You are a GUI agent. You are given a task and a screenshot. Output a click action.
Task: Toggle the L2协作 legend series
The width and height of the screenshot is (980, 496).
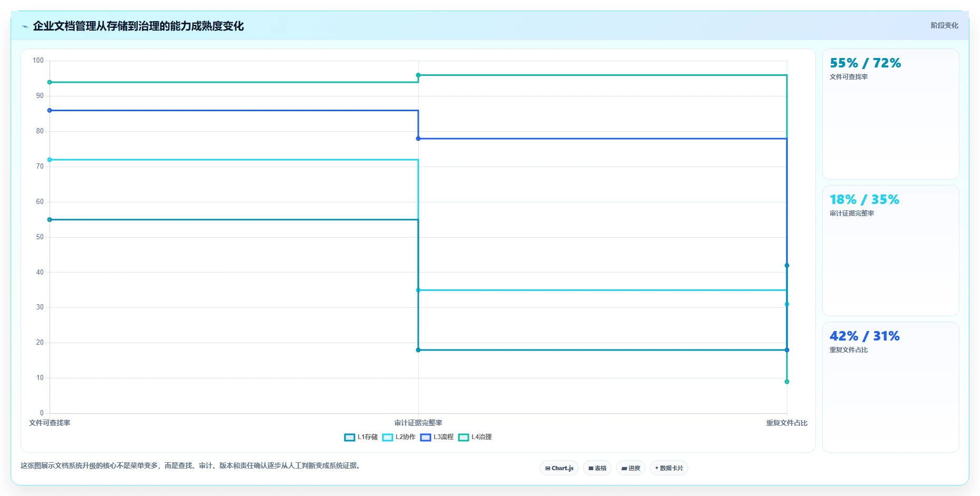tap(399, 437)
